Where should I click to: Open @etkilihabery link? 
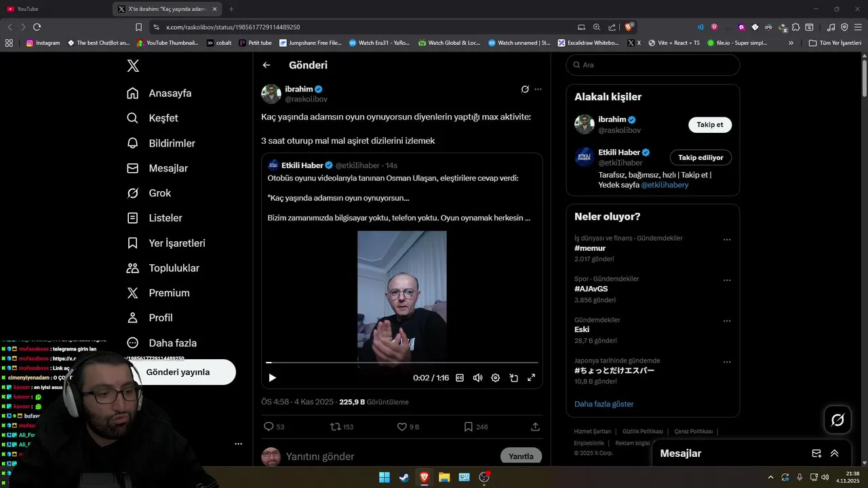665,185
